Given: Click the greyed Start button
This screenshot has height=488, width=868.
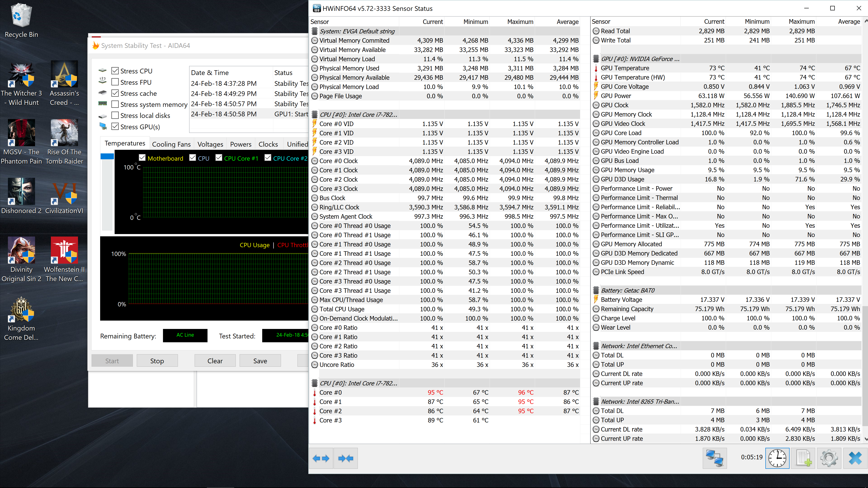Looking at the screenshot, I should coord(112,361).
